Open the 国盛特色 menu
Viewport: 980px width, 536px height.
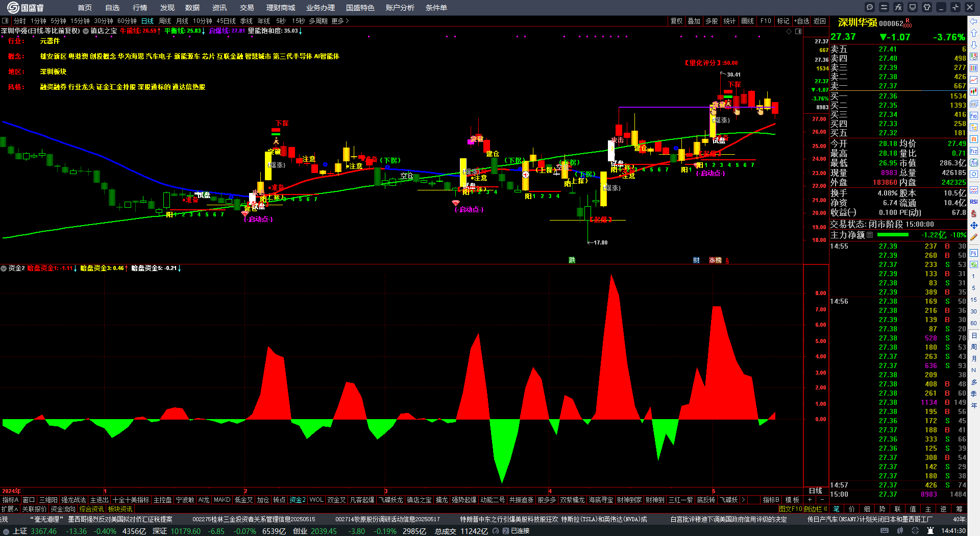[360, 8]
